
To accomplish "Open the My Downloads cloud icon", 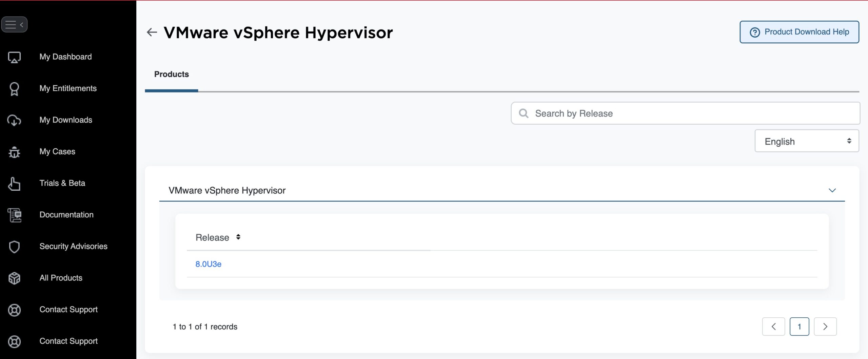I will coord(14,120).
